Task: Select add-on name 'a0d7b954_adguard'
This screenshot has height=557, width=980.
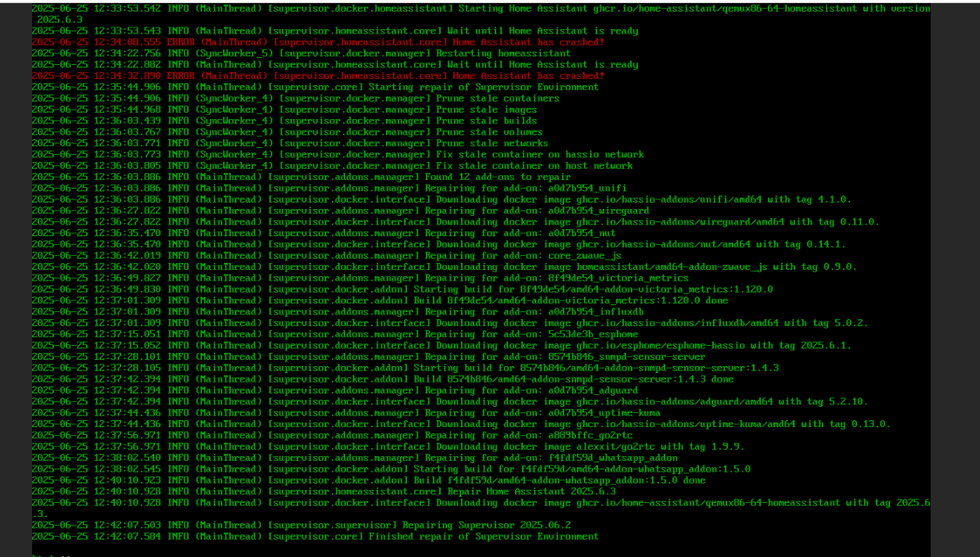Action: [x=593, y=390]
